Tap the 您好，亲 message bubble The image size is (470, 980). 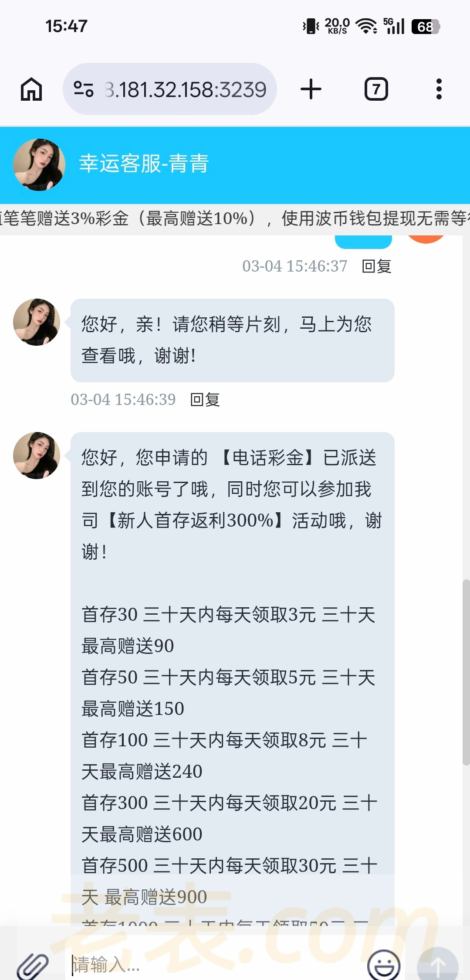(232, 340)
